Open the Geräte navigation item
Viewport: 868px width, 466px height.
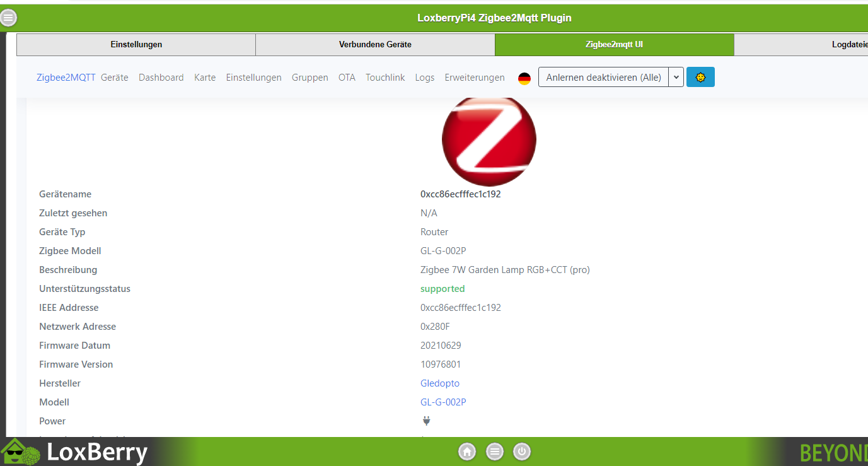pos(115,78)
